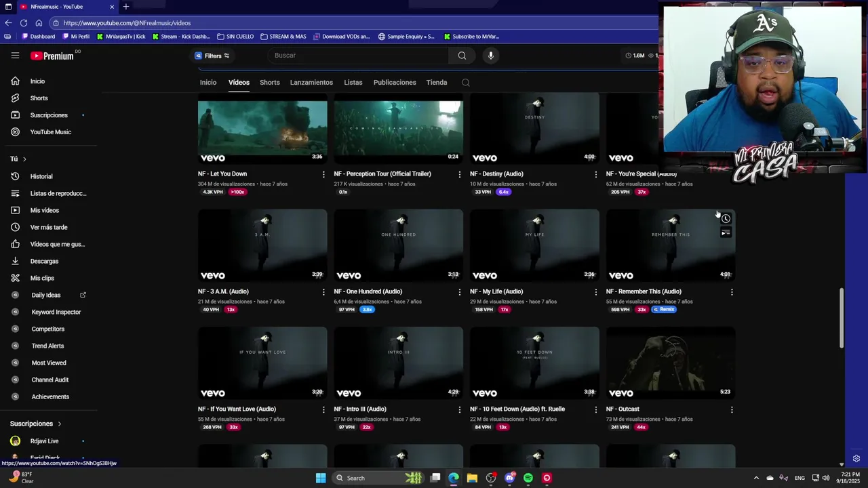Open Achievements

pyautogui.click(x=50, y=396)
